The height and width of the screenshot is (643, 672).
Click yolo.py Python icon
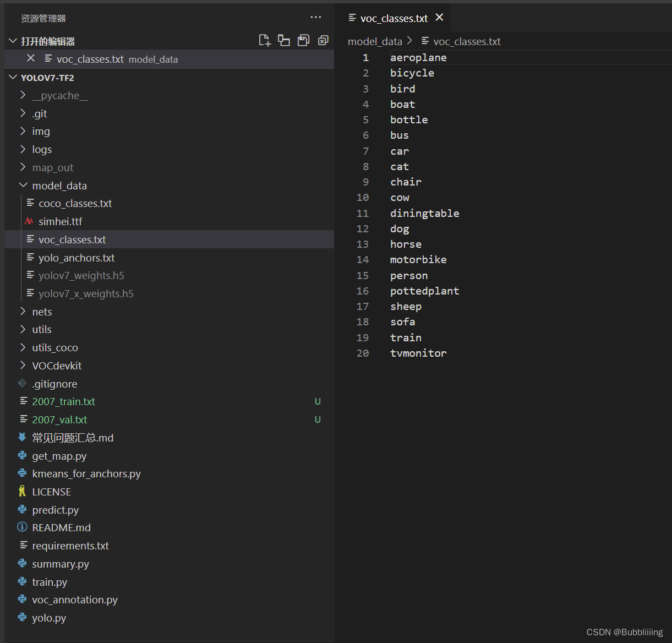(22, 617)
